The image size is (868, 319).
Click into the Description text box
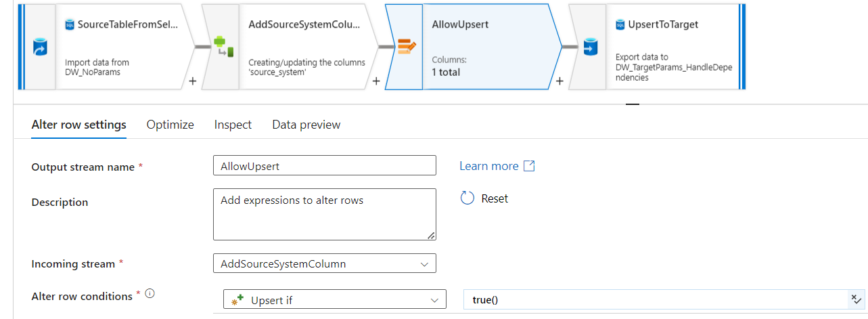325,214
